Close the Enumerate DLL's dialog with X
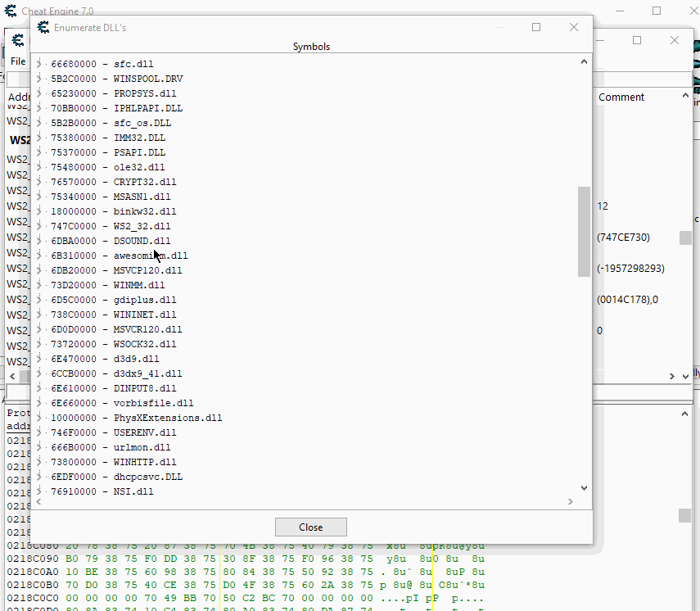Screen dimensions: 700x611 click(574, 27)
